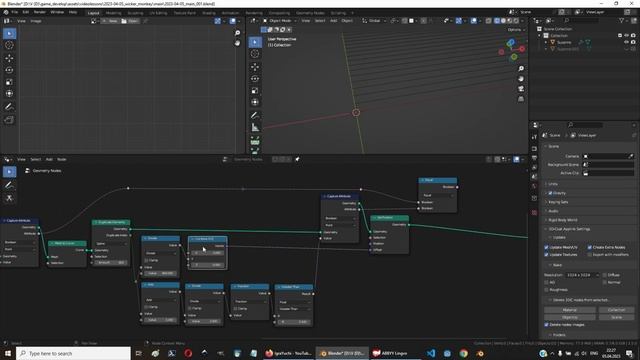Enable the AO bake checkbox
The height and width of the screenshot is (360, 640).
point(546,282)
